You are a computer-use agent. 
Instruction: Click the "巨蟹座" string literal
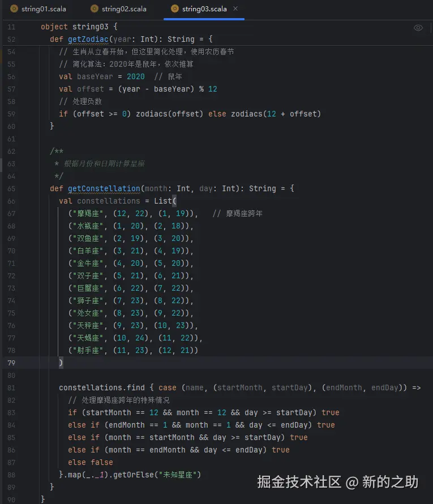[88, 288]
